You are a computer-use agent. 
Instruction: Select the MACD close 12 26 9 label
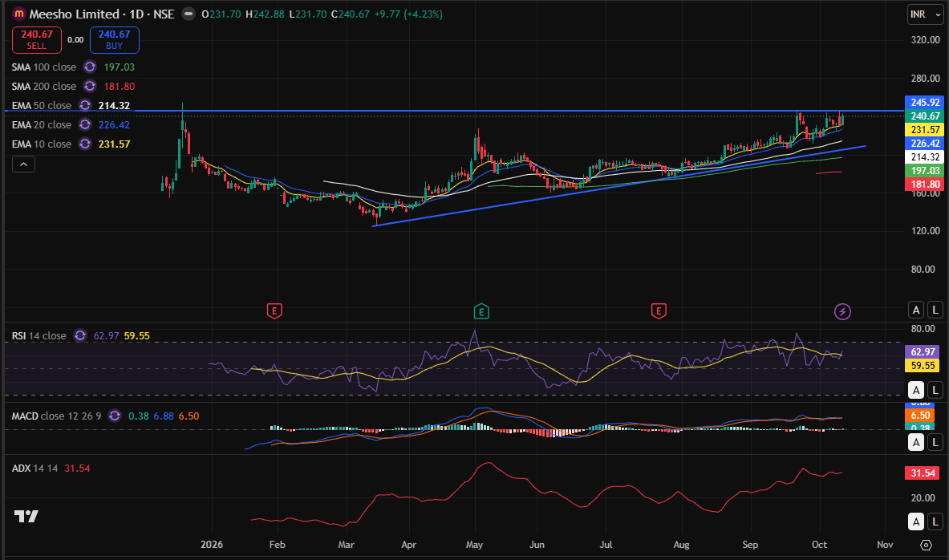tap(56, 416)
